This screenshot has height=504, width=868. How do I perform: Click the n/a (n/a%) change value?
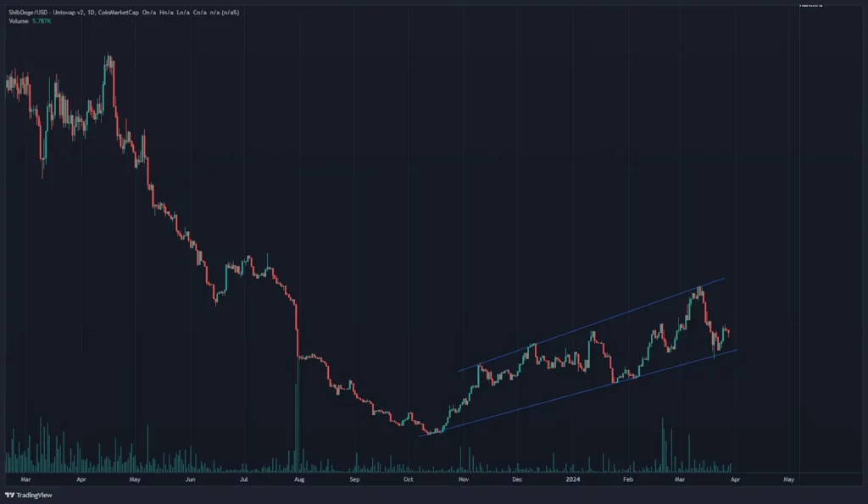tap(225, 12)
